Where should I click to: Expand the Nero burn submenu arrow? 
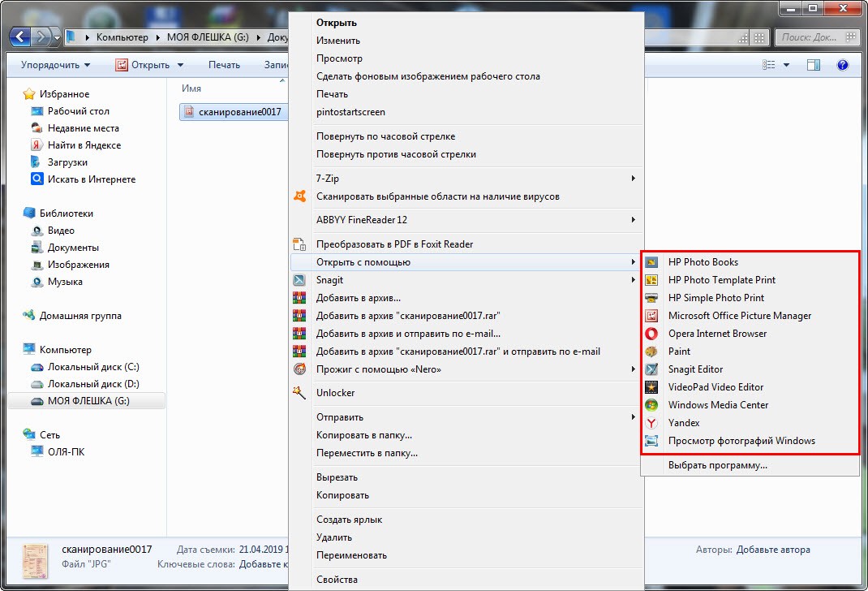point(633,369)
